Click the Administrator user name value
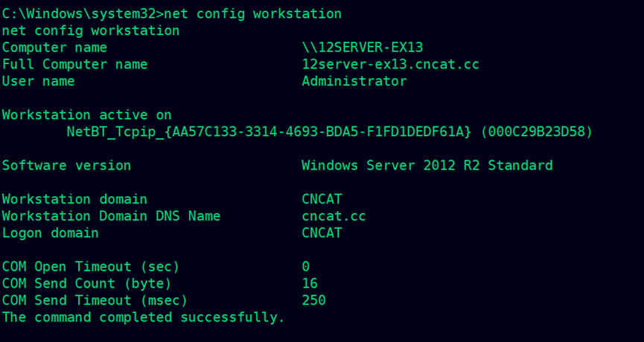Viewport: 644px width, 342px height. 354,81
